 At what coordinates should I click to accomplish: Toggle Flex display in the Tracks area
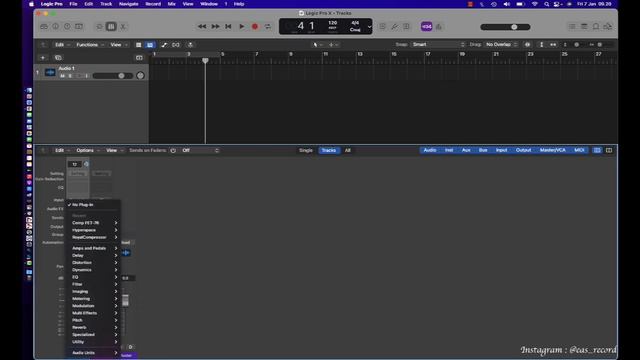(x=176, y=45)
